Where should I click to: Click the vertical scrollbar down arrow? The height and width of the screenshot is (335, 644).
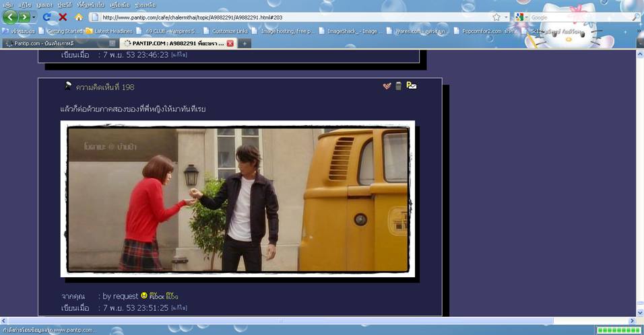pyautogui.click(x=640, y=313)
